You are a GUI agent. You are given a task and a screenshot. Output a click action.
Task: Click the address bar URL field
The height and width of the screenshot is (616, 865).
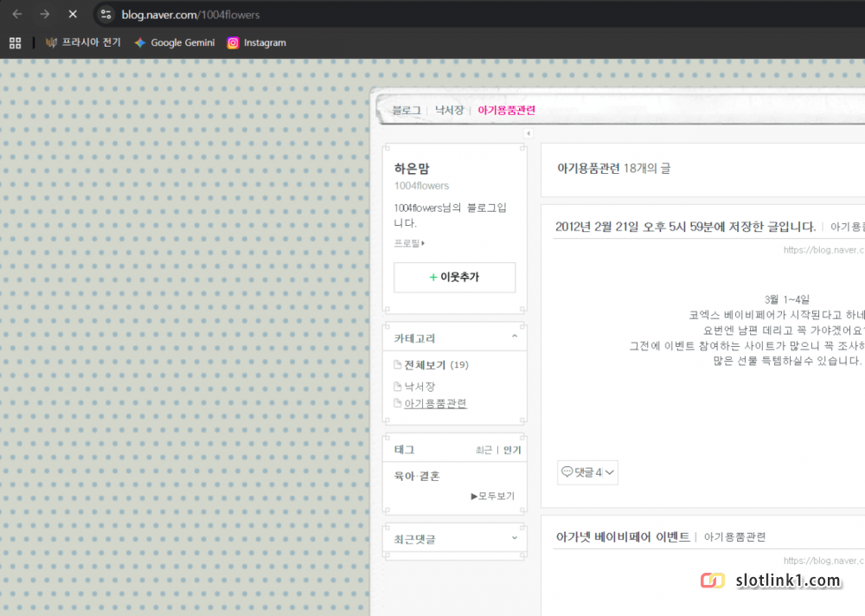point(432,14)
